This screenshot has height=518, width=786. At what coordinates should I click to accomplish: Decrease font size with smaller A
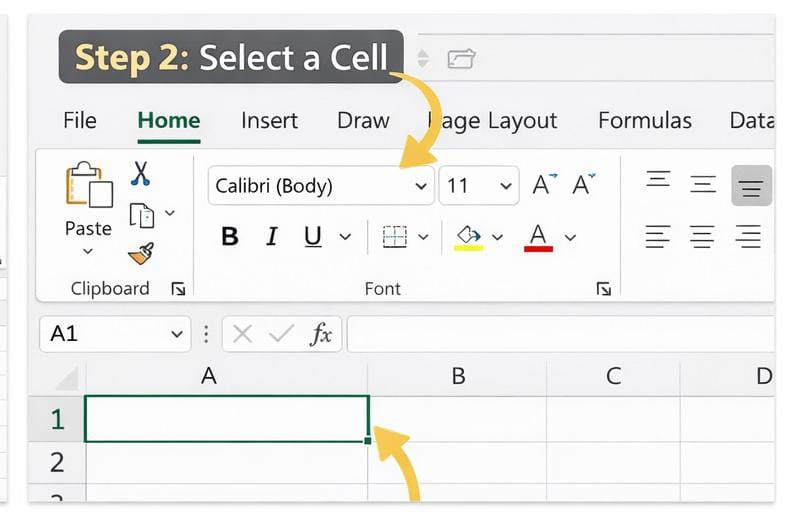[x=583, y=185]
